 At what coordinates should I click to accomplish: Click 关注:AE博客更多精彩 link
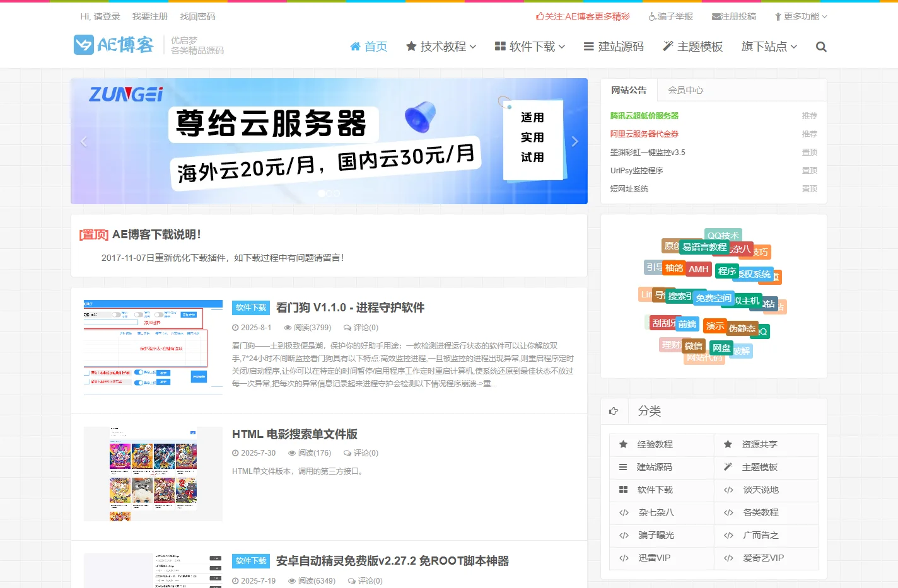(583, 16)
